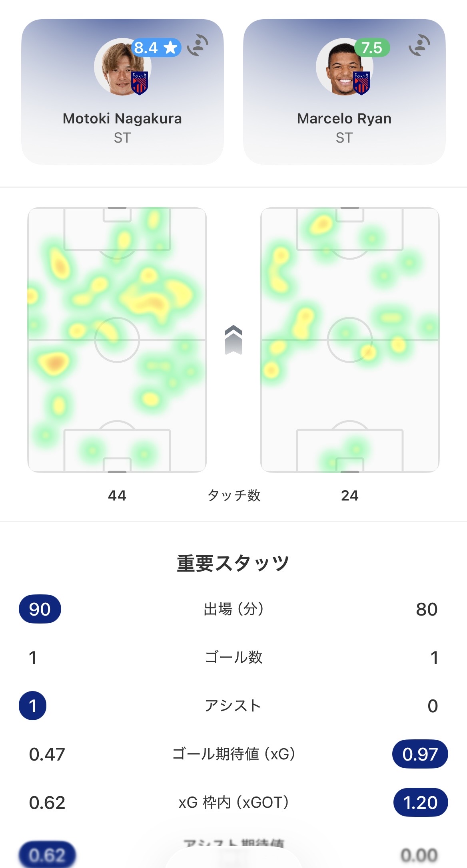This screenshot has width=467, height=868.
Task: Tap the highlighted 1.20 xGOT value
Action: point(420,802)
